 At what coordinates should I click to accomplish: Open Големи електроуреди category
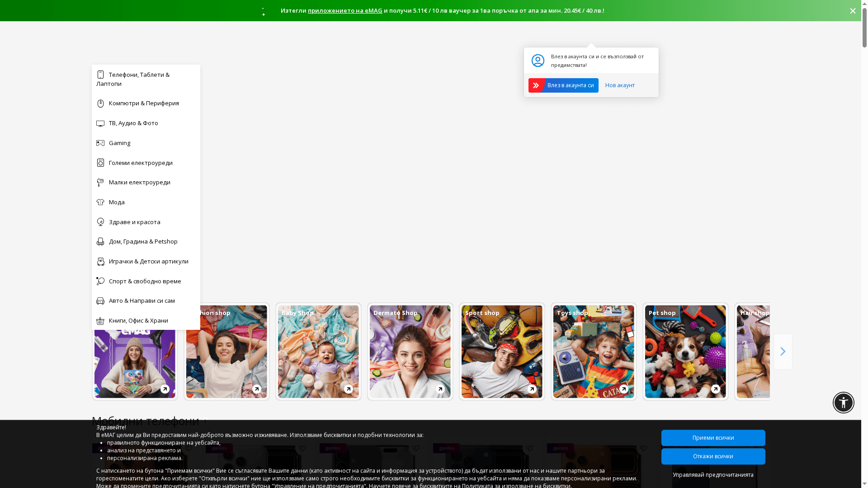[x=146, y=163]
